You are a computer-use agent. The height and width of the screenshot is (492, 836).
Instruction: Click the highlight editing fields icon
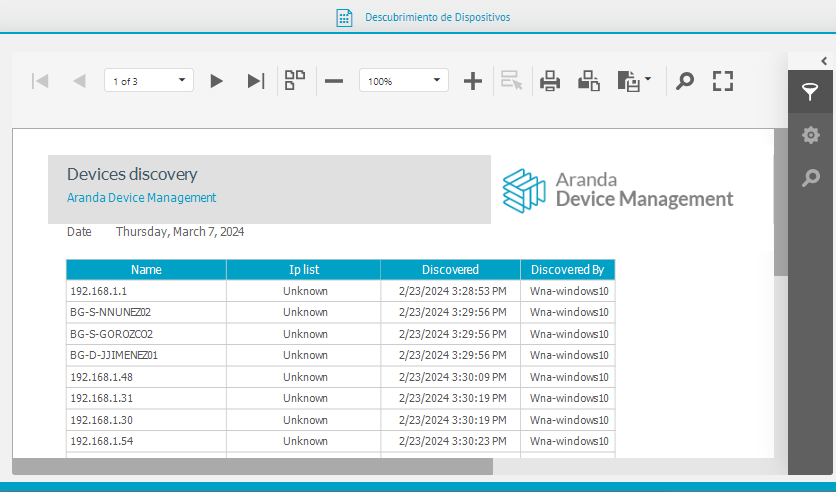511,80
